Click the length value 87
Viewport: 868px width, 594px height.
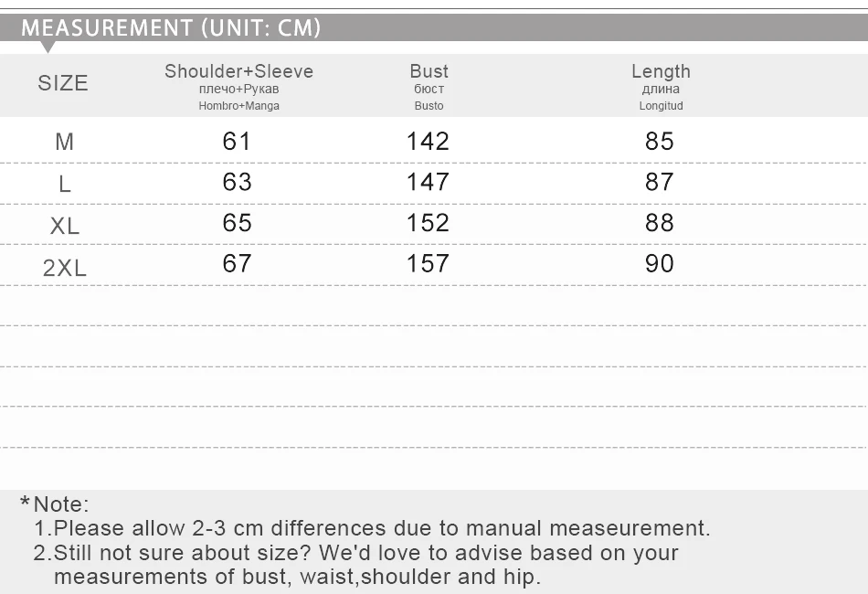point(660,182)
